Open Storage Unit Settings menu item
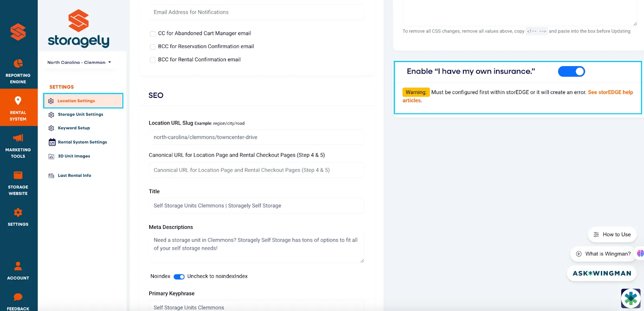The width and height of the screenshot is (644, 311). click(80, 114)
